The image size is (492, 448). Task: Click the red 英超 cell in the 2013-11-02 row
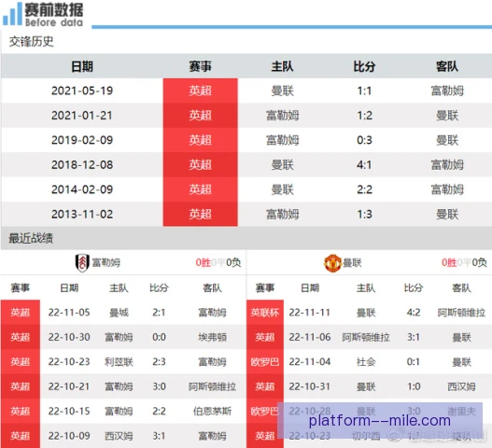tap(200, 214)
